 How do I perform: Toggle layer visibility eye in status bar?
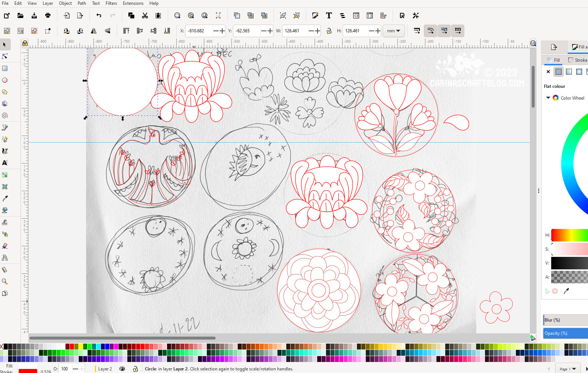pos(123,369)
